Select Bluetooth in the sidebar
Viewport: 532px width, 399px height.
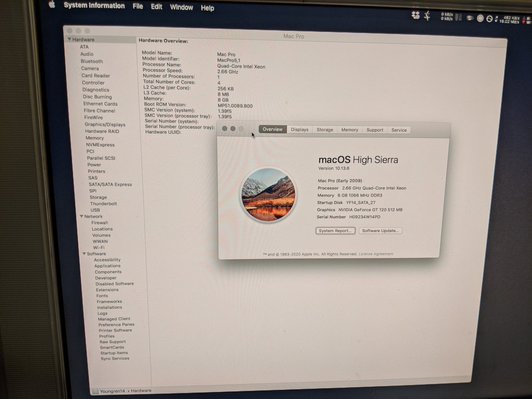tap(92, 61)
